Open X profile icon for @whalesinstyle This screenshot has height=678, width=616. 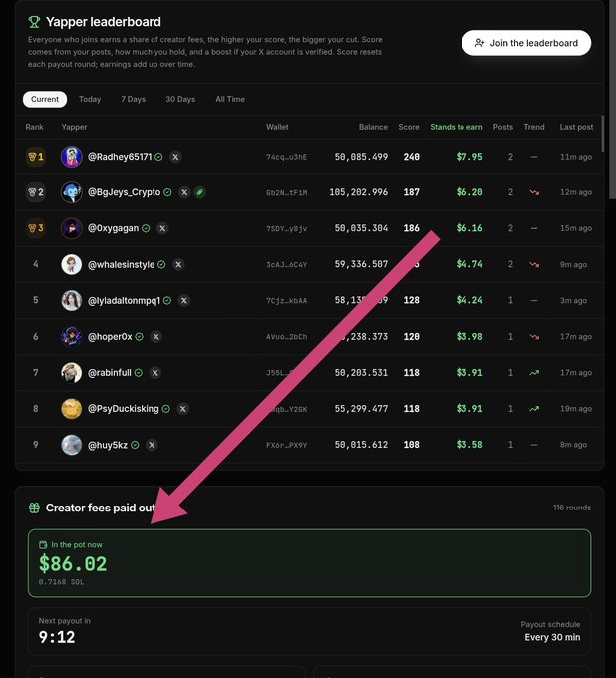pyautogui.click(x=178, y=264)
